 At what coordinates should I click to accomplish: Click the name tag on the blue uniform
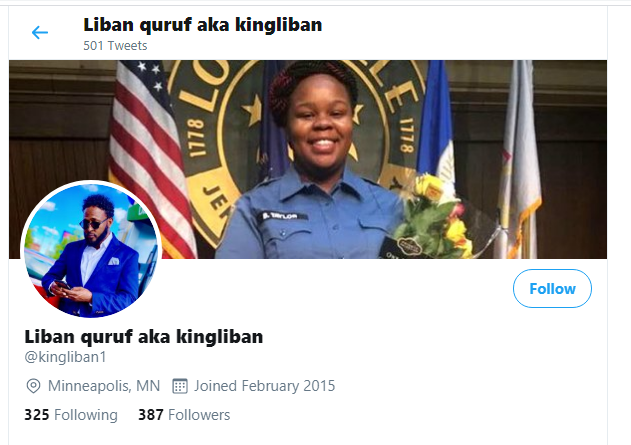pyautogui.click(x=283, y=216)
